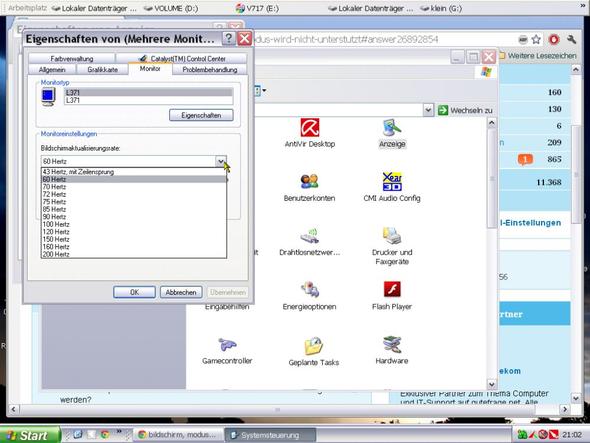Open Weitere Lesezeichen bookmarks folder
The image size is (590, 443).
(x=538, y=56)
